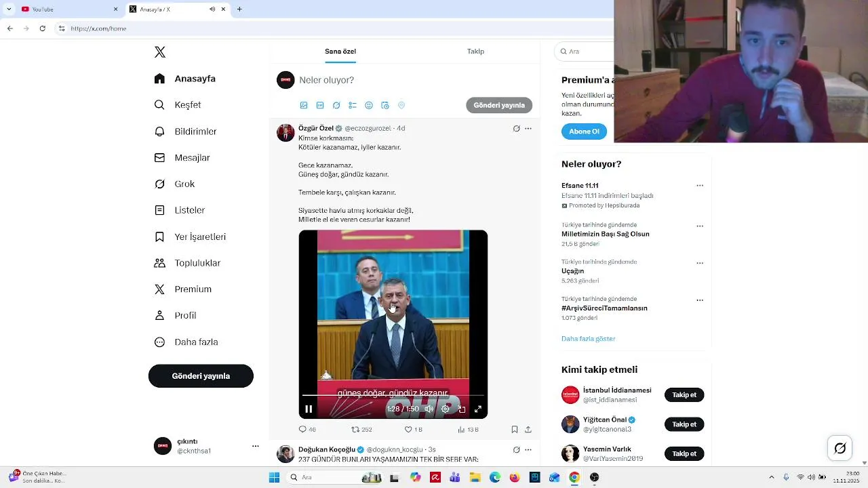Click Grok icon on Özgür Özel post
Image resolution: width=868 pixels, height=488 pixels.
click(x=516, y=129)
